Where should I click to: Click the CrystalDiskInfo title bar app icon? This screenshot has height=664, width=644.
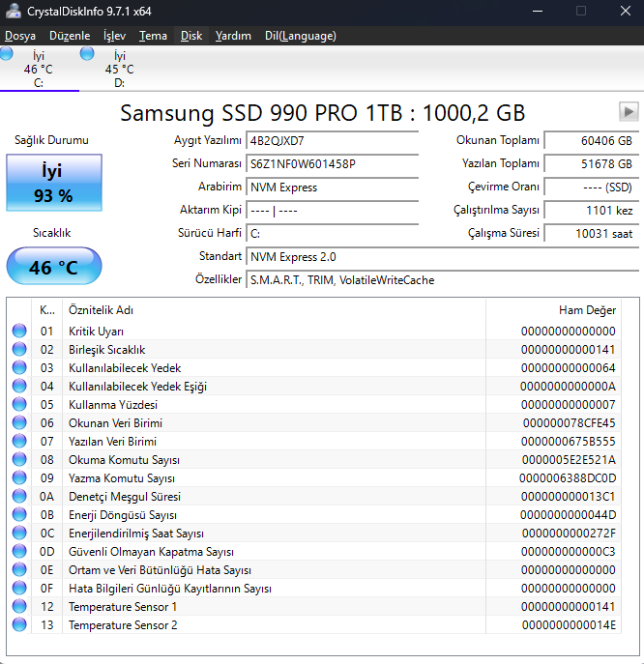coord(14,11)
